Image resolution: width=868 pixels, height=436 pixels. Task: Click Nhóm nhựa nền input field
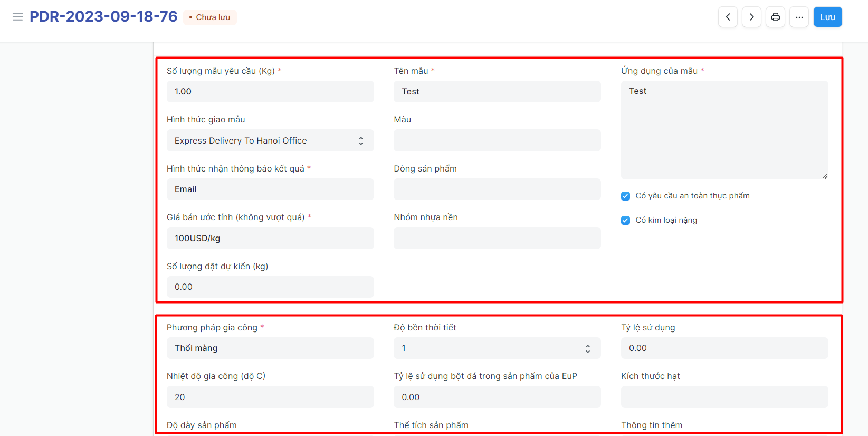tap(497, 239)
